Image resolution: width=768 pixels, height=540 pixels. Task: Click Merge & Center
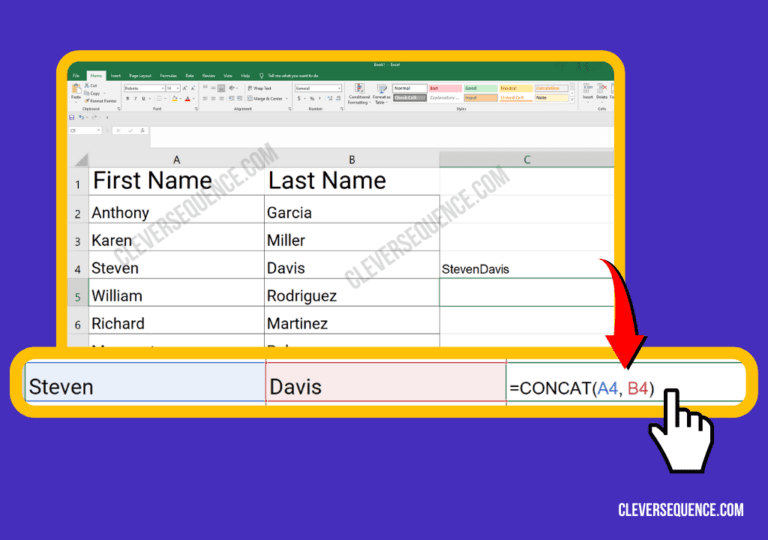pos(265,98)
